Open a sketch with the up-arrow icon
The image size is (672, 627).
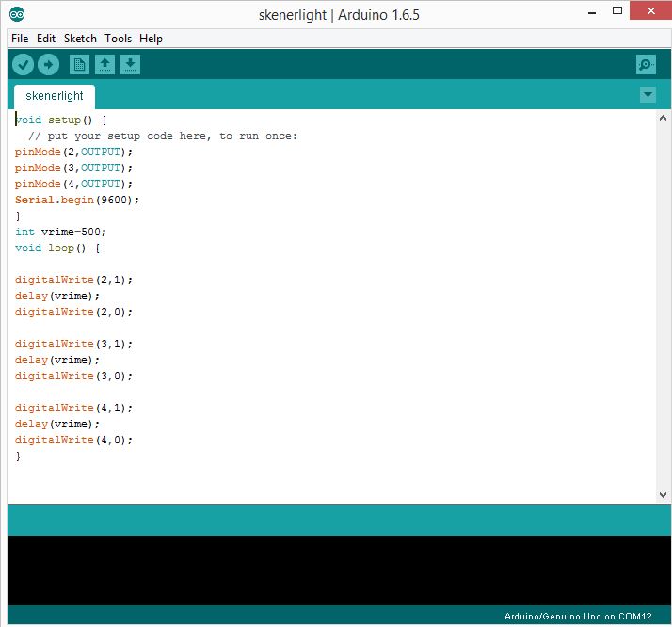(104, 65)
